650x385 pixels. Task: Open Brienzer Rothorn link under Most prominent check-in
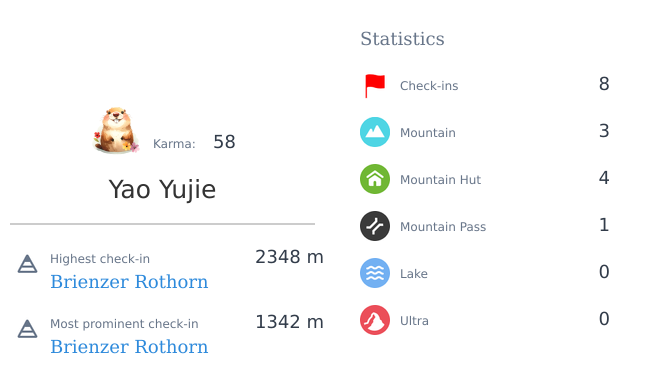pyautogui.click(x=129, y=347)
